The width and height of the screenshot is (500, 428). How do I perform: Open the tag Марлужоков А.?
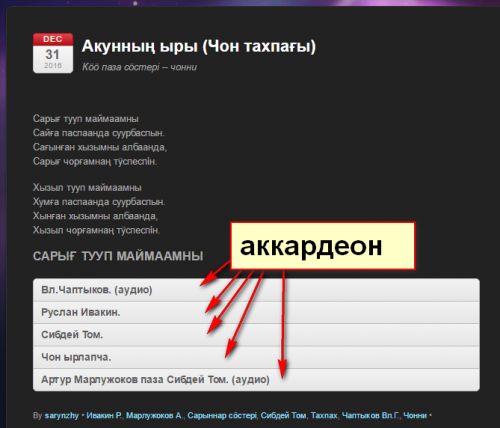(x=154, y=416)
